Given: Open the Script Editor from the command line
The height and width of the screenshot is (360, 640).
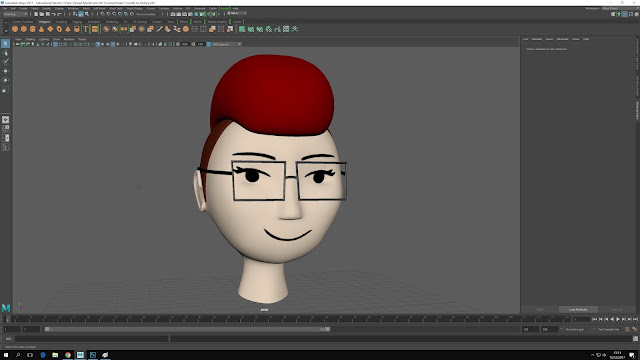Looking at the screenshot, I should click(635, 338).
